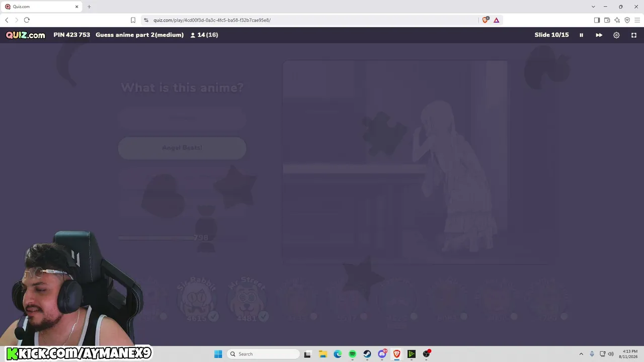View site information icon in address bar
This screenshot has height=362, width=644.
click(x=146, y=20)
